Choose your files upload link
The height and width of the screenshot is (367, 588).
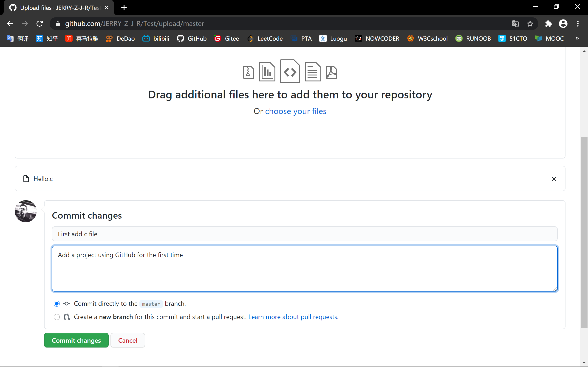(295, 111)
